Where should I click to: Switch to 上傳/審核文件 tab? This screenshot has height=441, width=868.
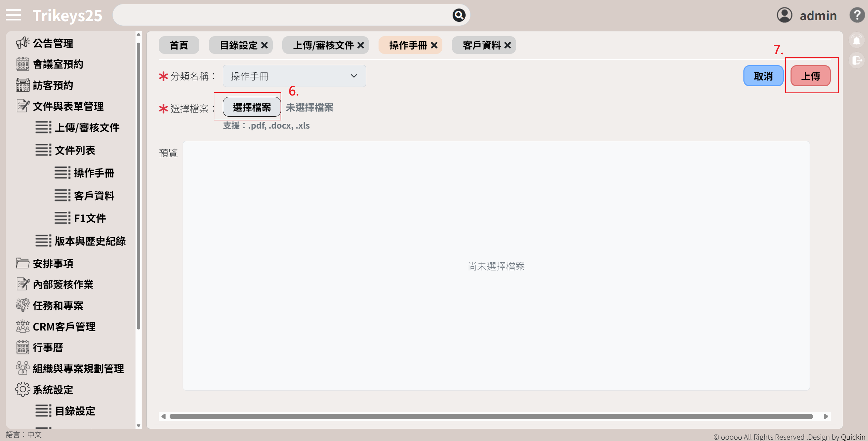(x=323, y=45)
